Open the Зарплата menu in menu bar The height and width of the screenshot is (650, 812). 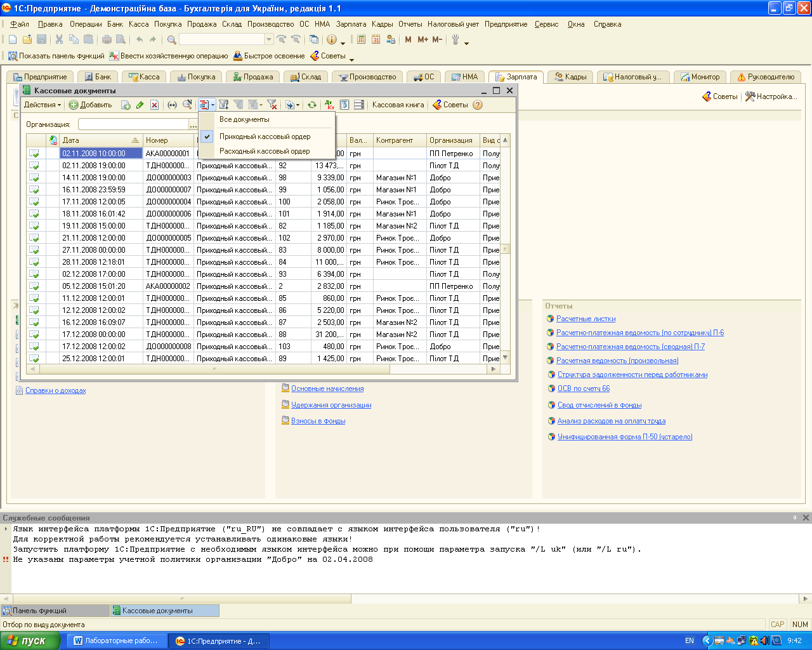(351, 24)
